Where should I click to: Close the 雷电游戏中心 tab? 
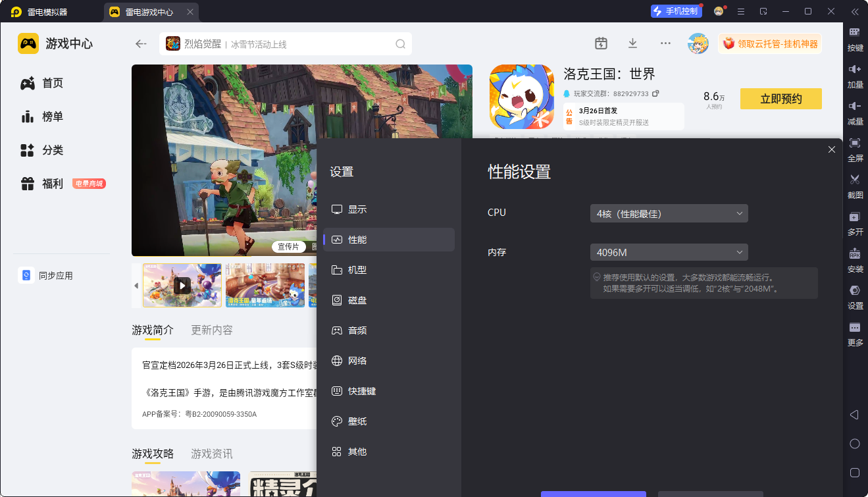coord(190,12)
